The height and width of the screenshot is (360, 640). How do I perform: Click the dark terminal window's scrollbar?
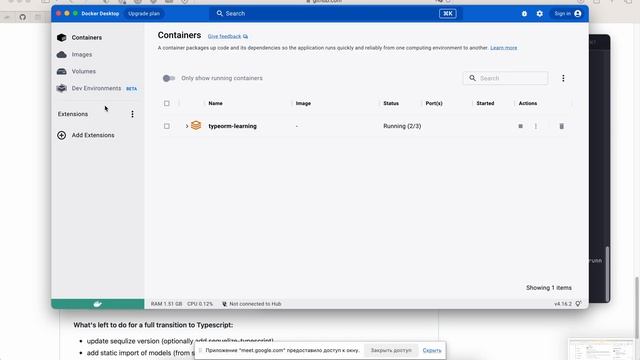(x=607, y=273)
